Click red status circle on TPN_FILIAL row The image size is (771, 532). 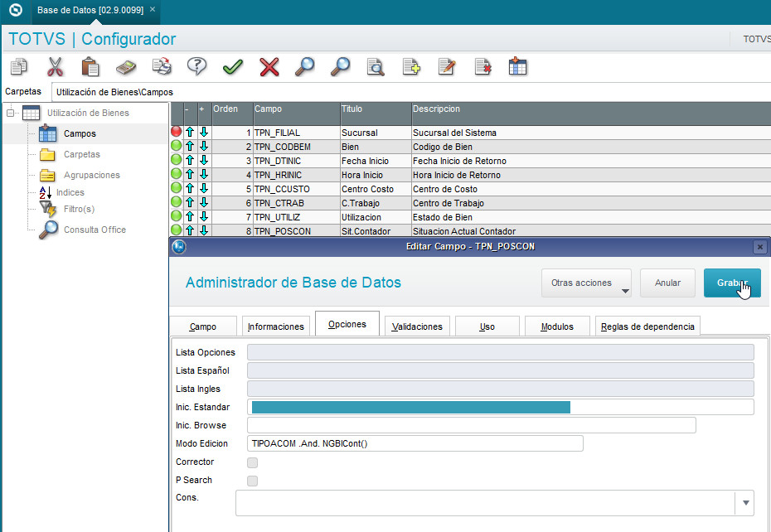[176, 131]
